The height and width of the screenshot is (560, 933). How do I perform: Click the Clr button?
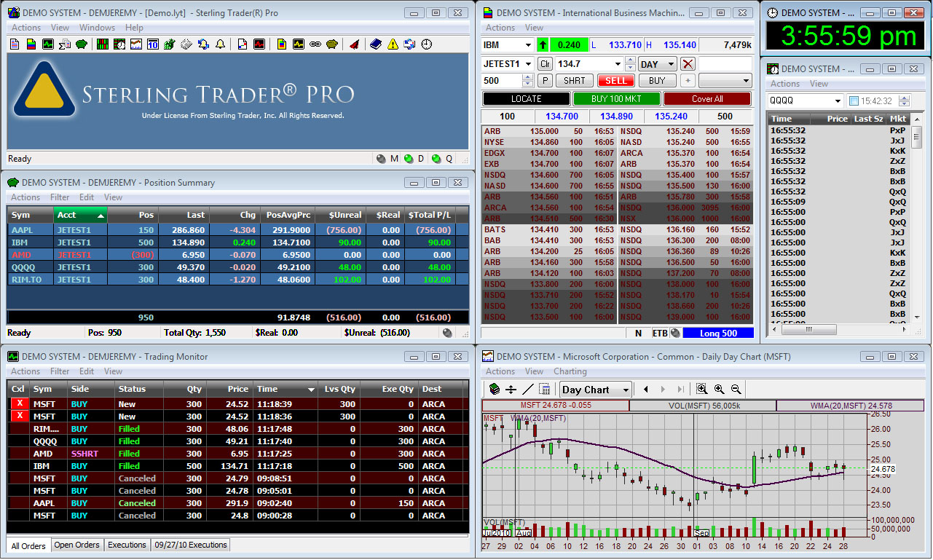(545, 64)
